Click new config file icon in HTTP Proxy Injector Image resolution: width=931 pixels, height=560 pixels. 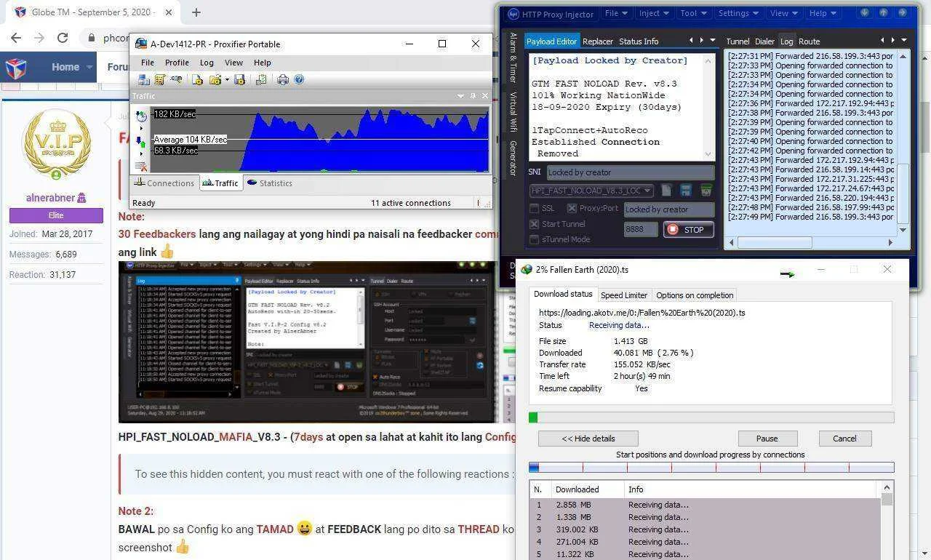coord(666,191)
